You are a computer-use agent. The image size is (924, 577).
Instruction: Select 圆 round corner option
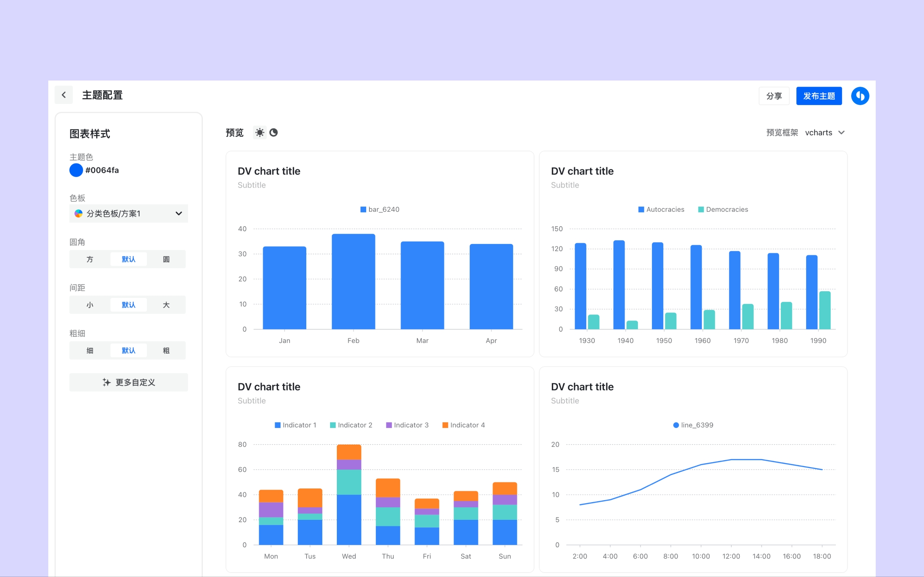[166, 259]
